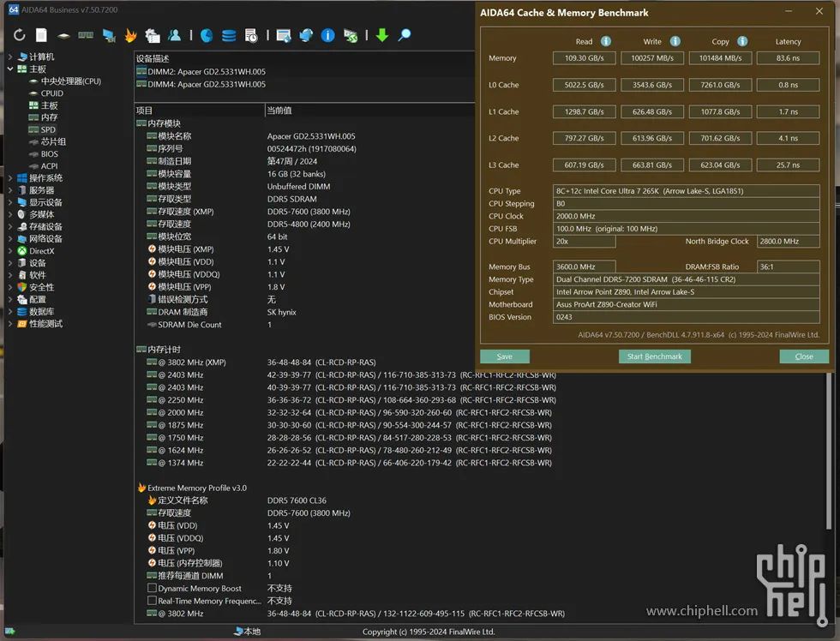Click the Start Benchmark button
This screenshot has height=641, width=840.
[654, 356]
